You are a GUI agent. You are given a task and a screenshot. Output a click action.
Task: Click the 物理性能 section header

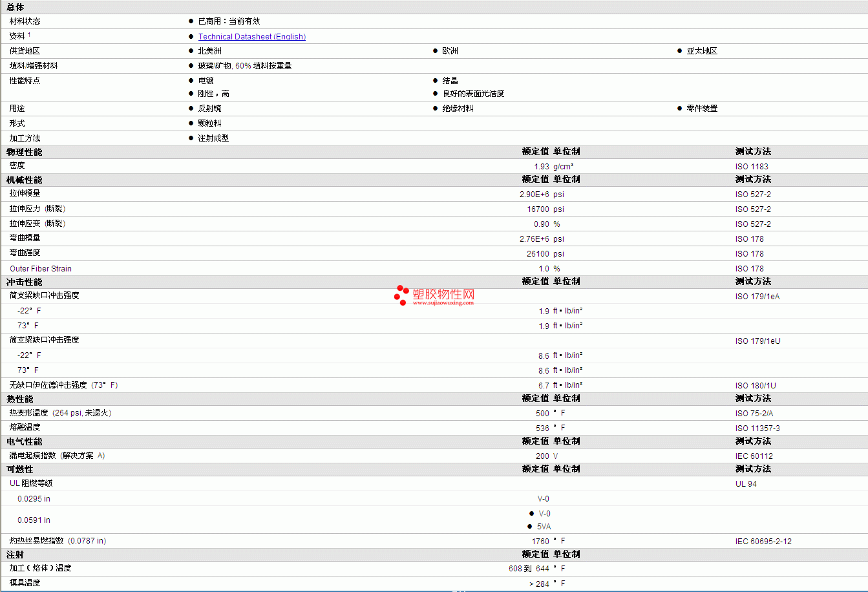click(x=25, y=152)
